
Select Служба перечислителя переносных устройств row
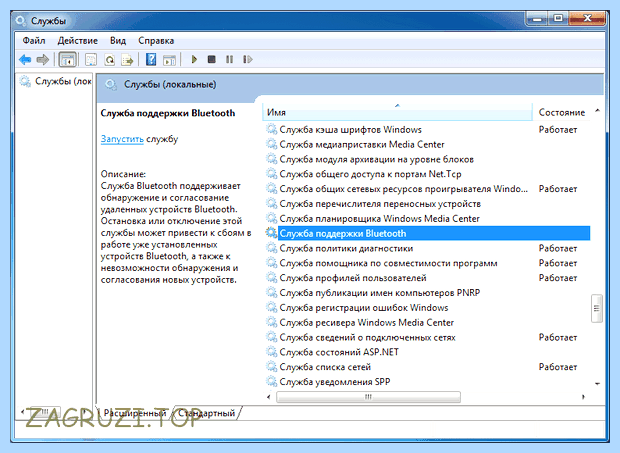[428, 204]
